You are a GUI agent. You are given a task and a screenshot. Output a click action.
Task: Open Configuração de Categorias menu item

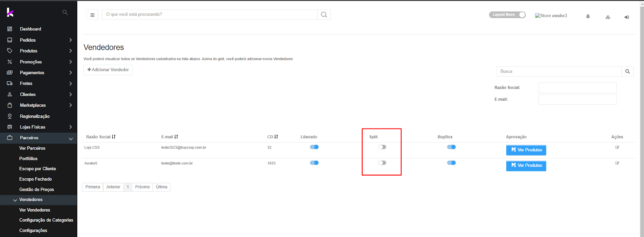pos(46,220)
